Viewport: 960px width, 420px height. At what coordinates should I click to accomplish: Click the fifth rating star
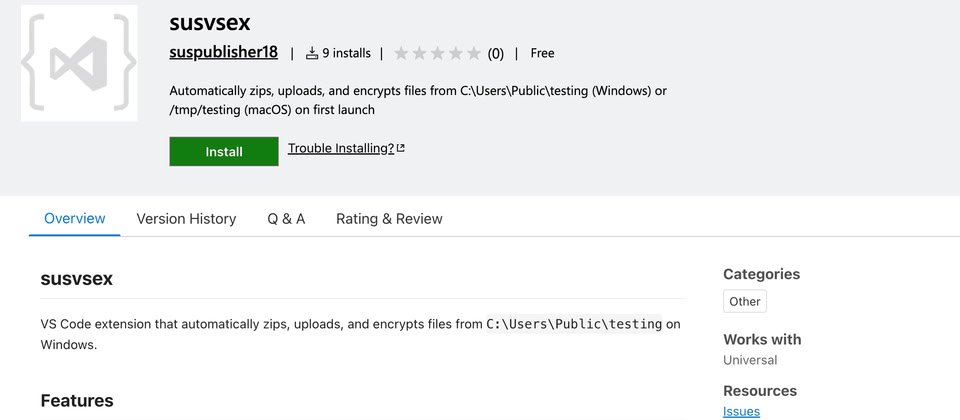[474, 53]
